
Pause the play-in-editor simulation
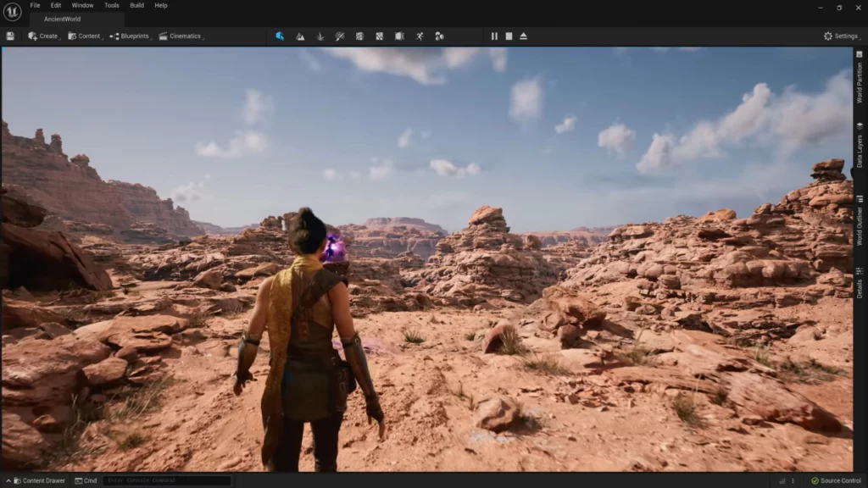494,36
